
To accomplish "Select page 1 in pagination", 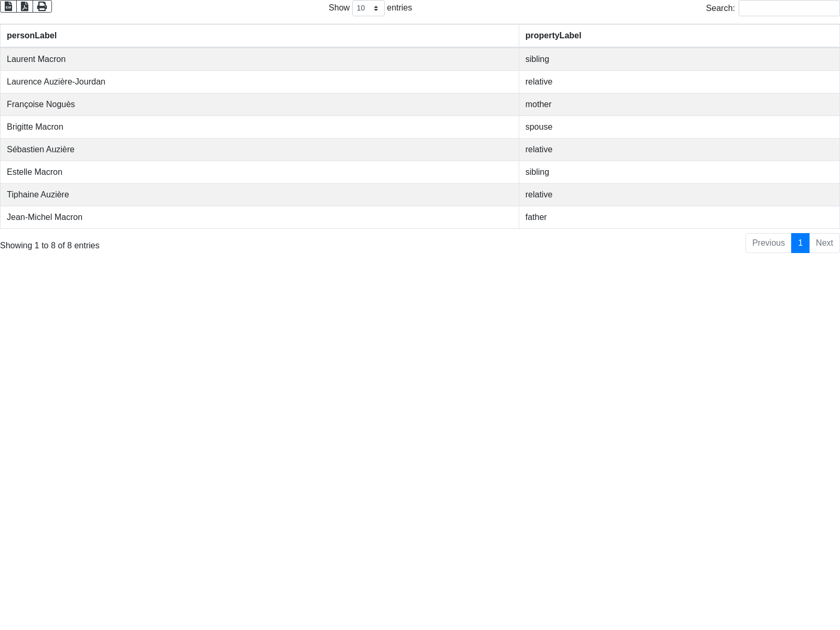I will [800, 243].
